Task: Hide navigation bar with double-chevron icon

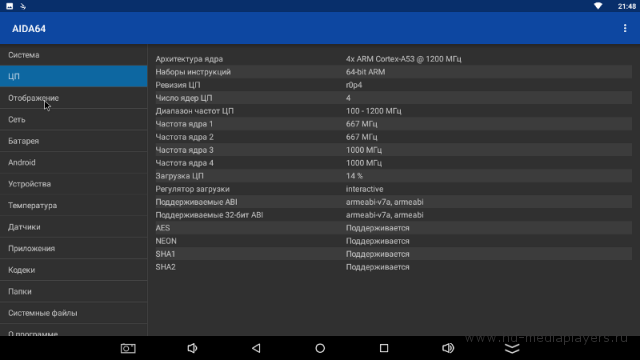Action: click(512, 348)
